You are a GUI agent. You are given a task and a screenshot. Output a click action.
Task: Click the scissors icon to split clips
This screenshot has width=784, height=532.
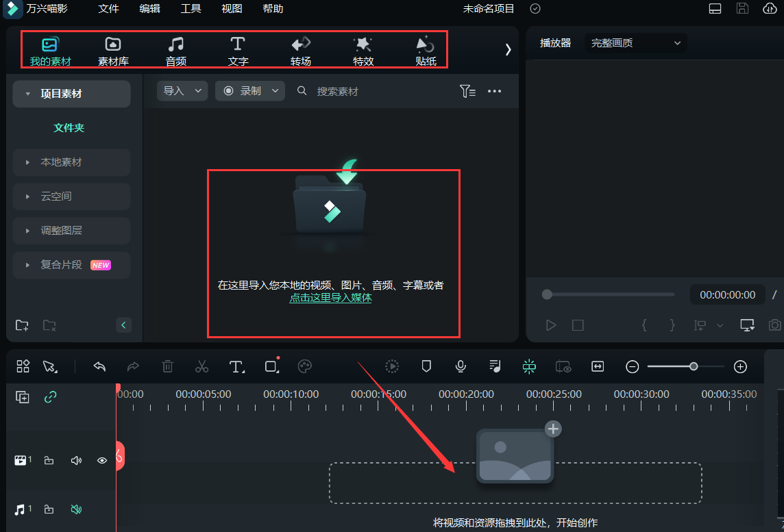pos(202,366)
